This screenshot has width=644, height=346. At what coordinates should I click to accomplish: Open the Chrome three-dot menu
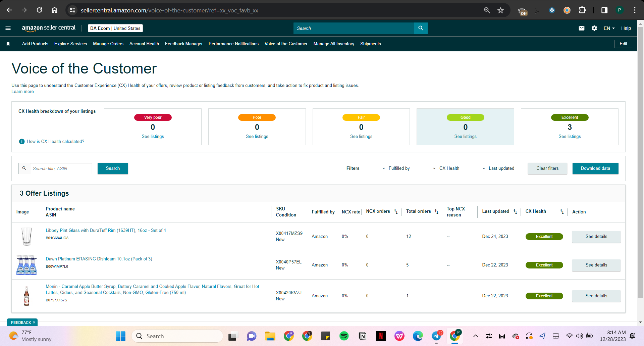(x=635, y=10)
